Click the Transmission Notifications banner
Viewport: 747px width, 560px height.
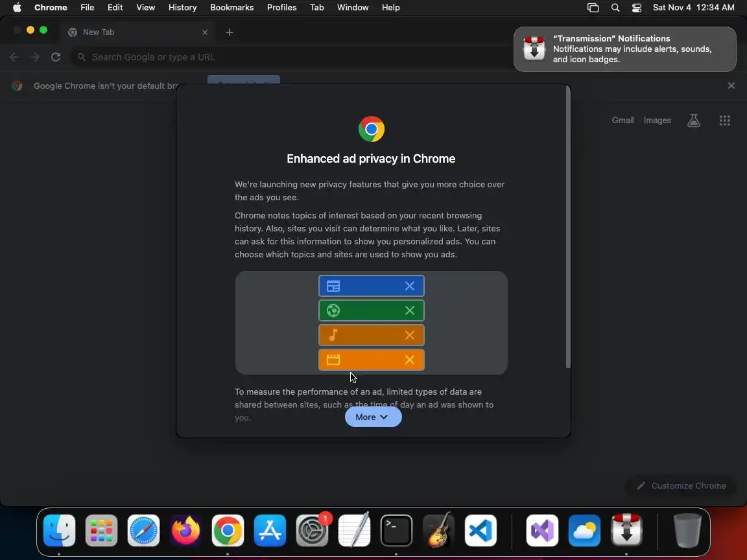click(x=624, y=49)
